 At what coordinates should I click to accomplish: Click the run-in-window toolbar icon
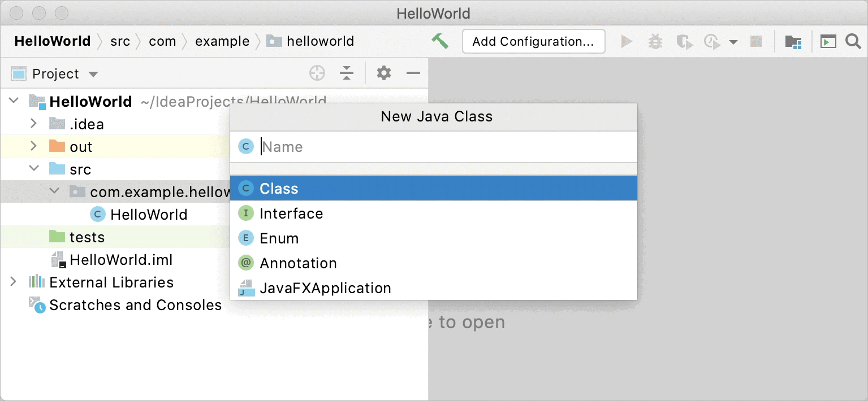coord(828,41)
